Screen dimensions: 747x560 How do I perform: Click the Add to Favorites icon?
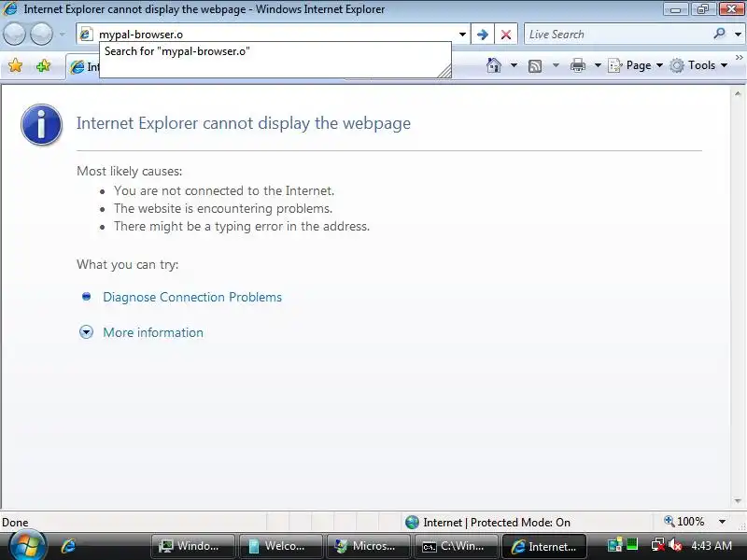(x=43, y=65)
